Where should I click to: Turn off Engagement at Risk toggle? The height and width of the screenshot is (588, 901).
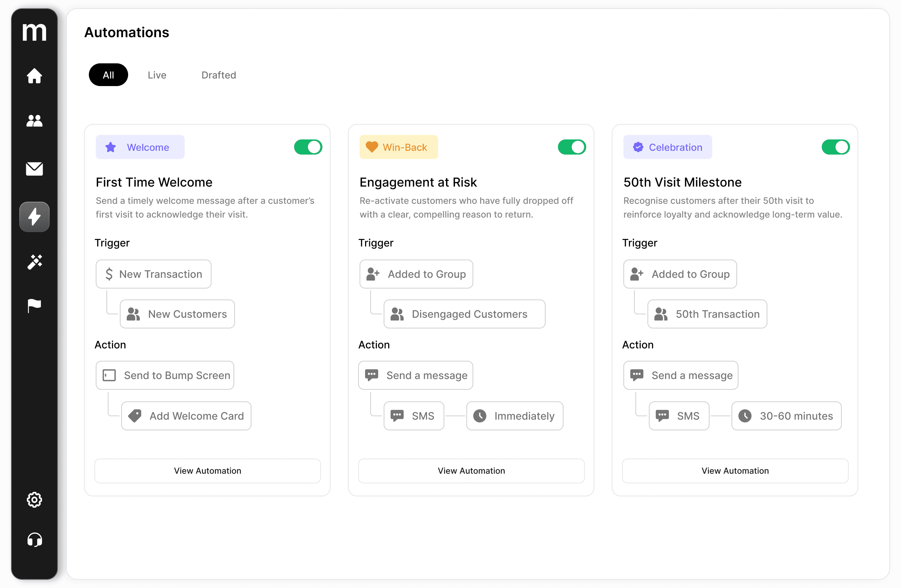point(572,147)
